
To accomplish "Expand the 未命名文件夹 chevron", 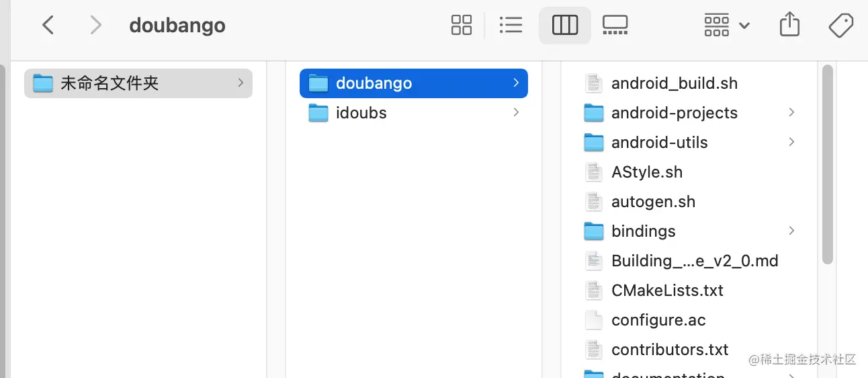I will coord(241,83).
